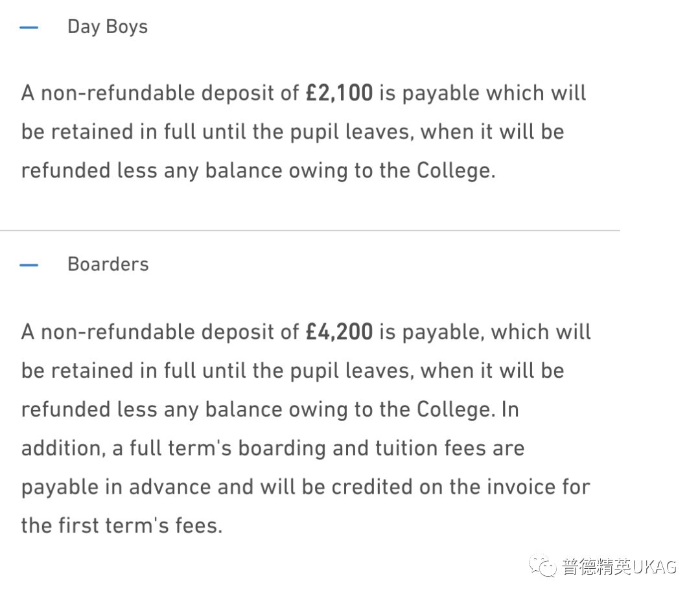
Task: Click the bold £2,100 deposit amount
Action: [x=339, y=93]
